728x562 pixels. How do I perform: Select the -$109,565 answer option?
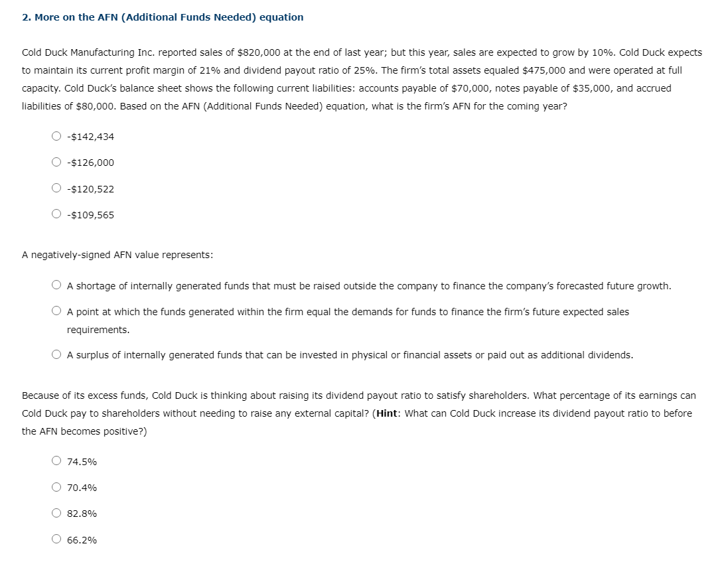pos(89,214)
